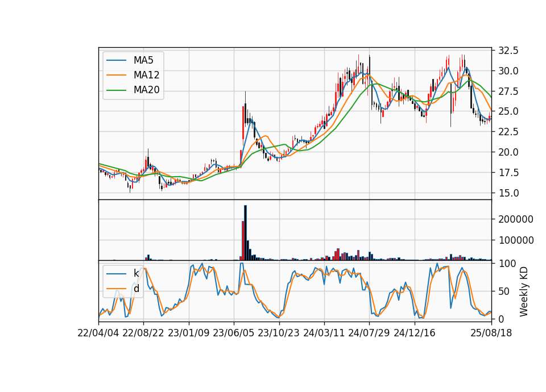Click the 200000 volume axis value

(516, 219)
